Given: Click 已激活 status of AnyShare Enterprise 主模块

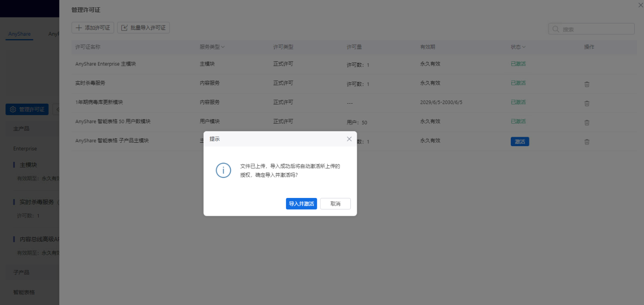Looking at the screenshot, I should pyautogui.click(x=518, y=64).
